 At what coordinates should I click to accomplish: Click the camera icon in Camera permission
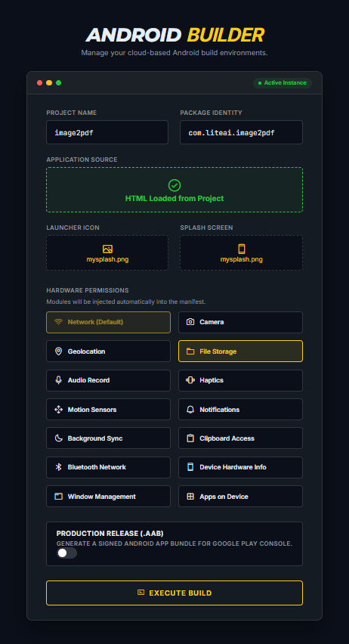190,322
